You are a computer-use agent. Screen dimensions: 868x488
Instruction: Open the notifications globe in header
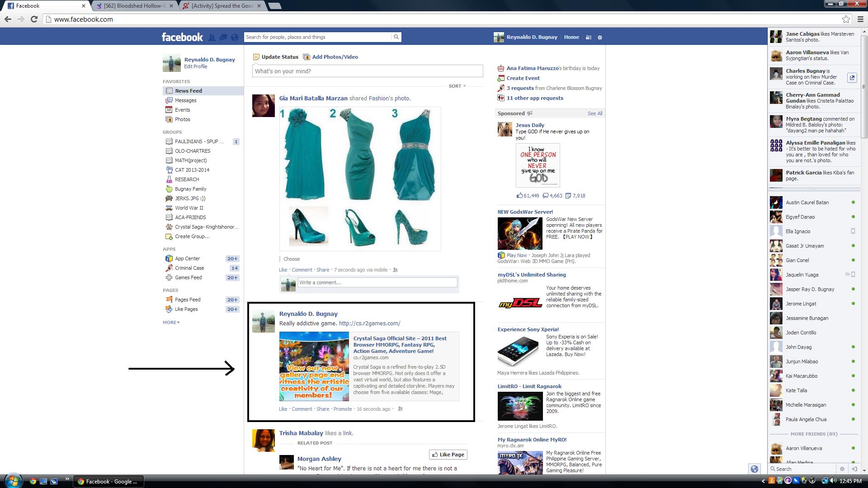pos(234,38)
